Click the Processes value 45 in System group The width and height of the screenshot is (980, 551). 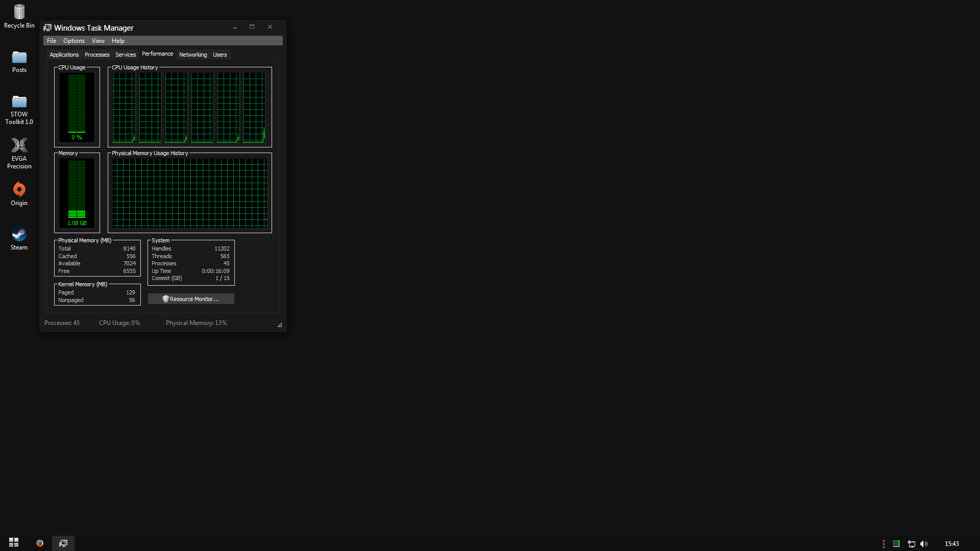point(227,264)
